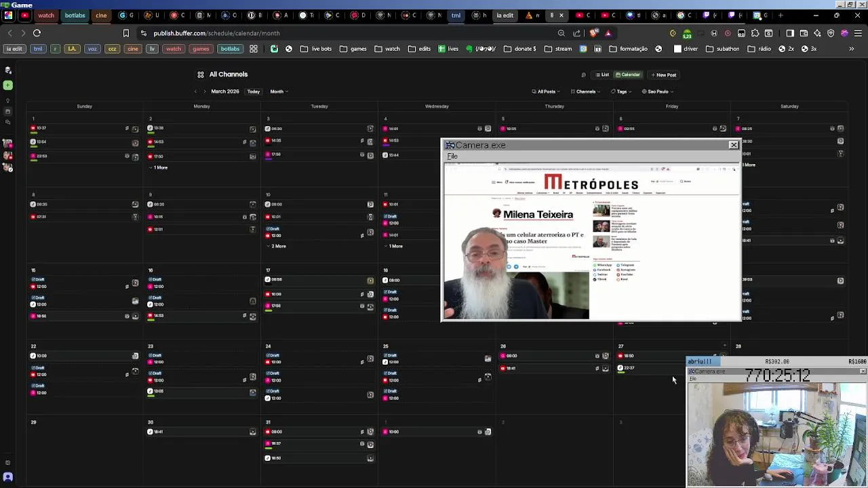This screenshot has height=488, width=868.
Task: Switch to Calendar view
Action: coord(627,75)
